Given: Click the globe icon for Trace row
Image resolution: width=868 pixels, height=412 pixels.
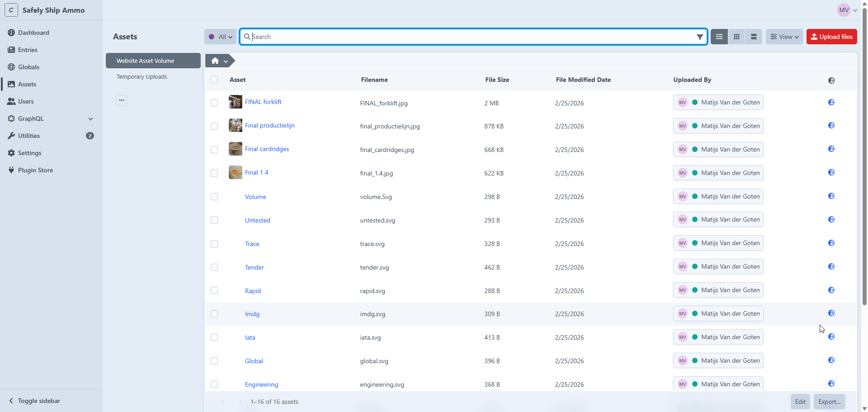Looking at the screenshot, I should (831, 243).
